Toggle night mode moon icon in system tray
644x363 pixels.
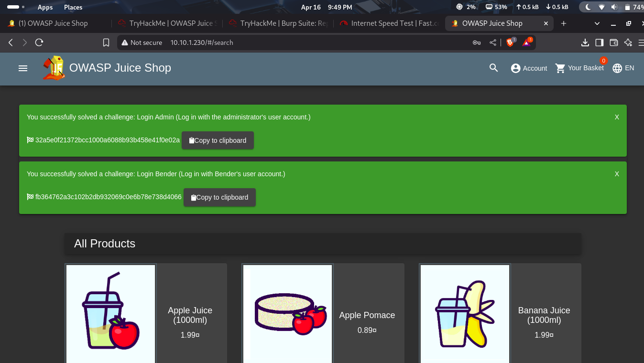point(589,7)
